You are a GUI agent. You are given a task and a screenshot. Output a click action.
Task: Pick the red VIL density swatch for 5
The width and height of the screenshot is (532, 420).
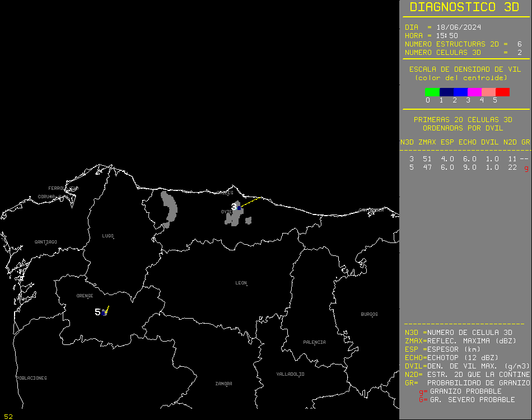(502, 92)
